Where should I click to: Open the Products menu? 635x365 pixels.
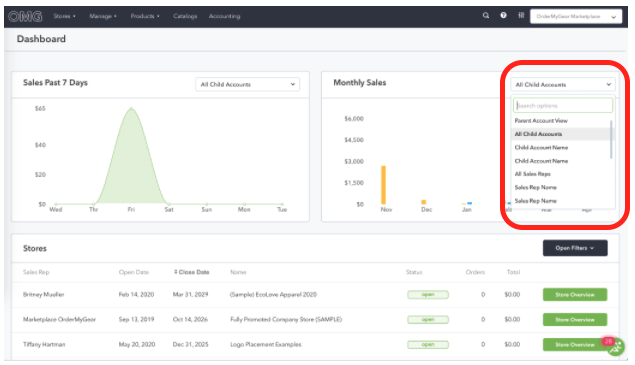(x=145, y=16)
